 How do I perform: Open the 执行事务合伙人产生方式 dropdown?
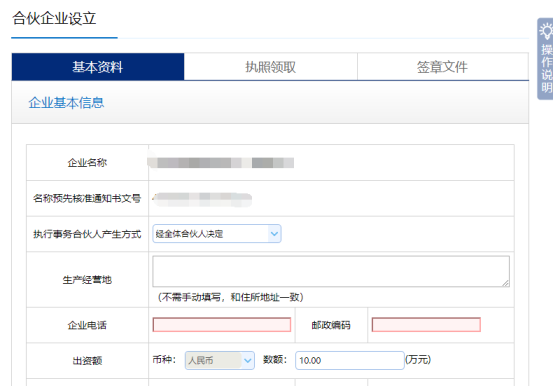pyautogui.click(x=217, y=234)
